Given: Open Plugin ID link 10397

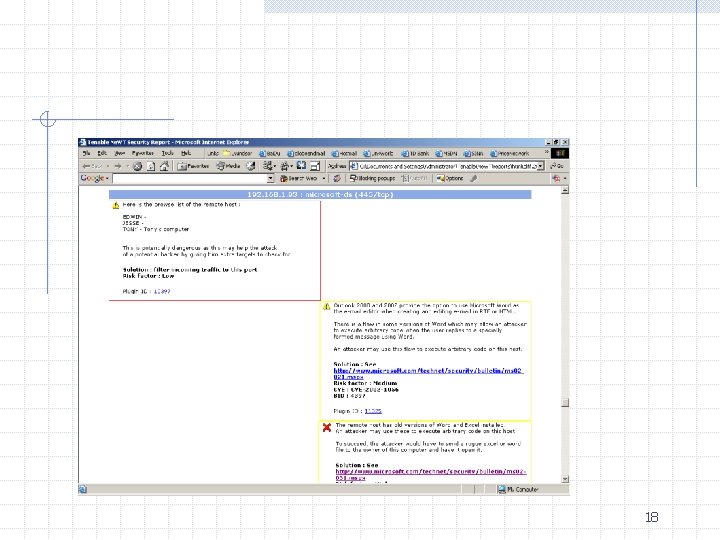Looking at the screenshot, I should (x=162, y=292).
